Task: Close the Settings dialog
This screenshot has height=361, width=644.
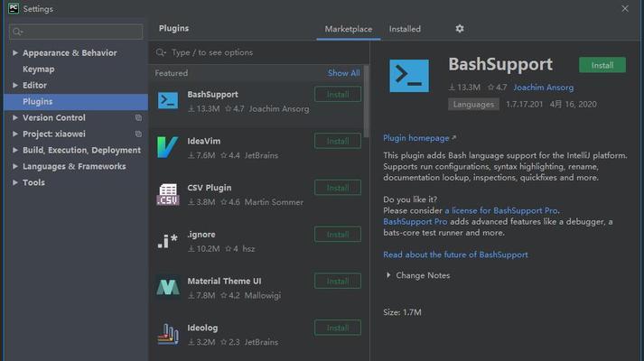Action: [625, 9]
